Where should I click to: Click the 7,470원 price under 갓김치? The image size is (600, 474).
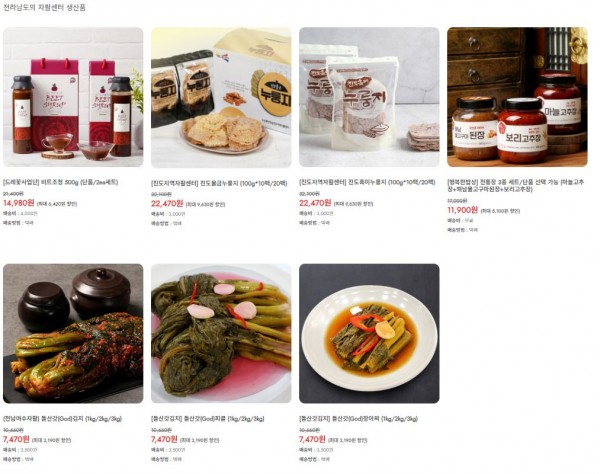tap(16, 439)
